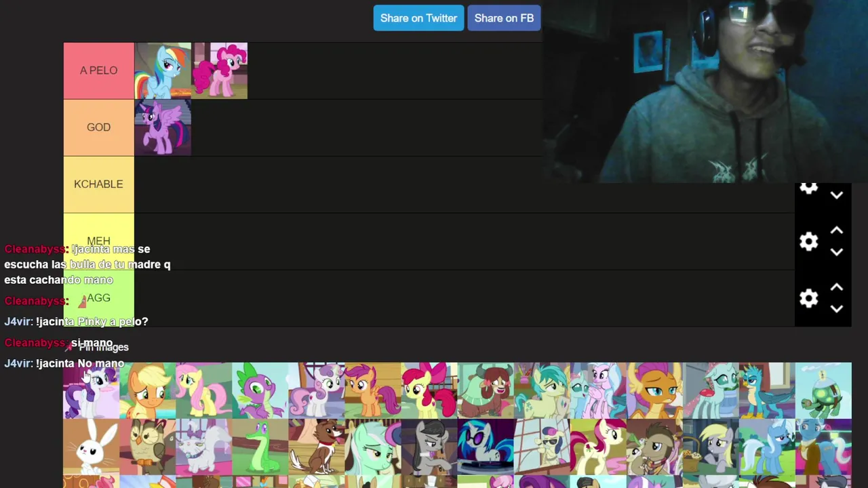Viewport: 868px width, 488px height.
Task: Choose the Sandbar pony image
Action: (541, 390)
